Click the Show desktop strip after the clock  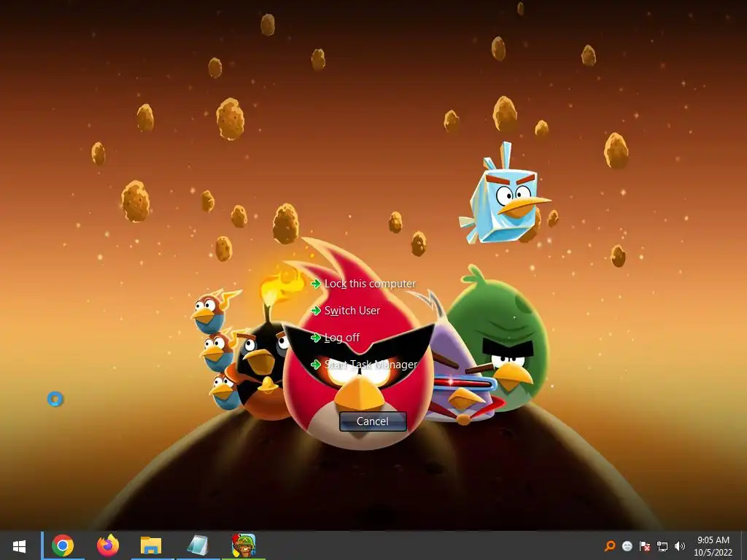point(744,545)
